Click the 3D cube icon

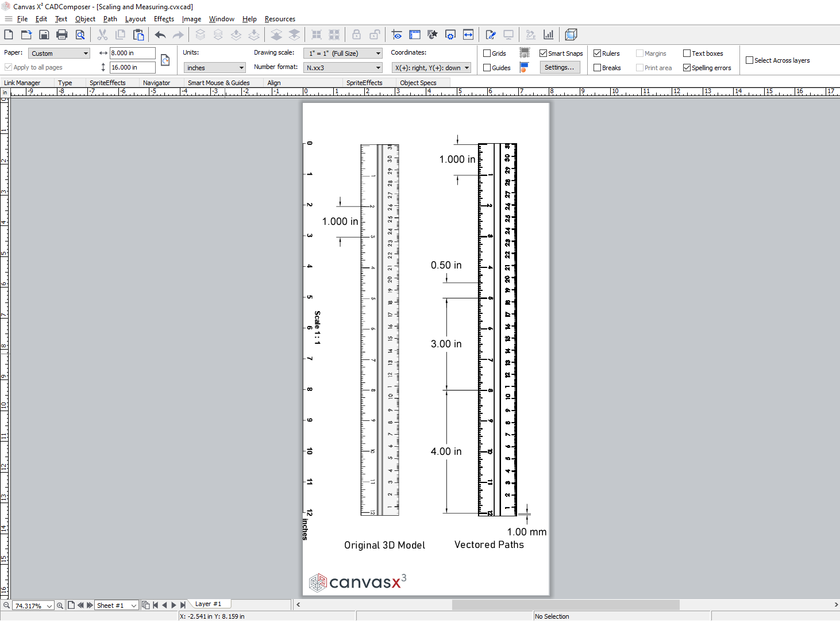(x=571, y=34)
